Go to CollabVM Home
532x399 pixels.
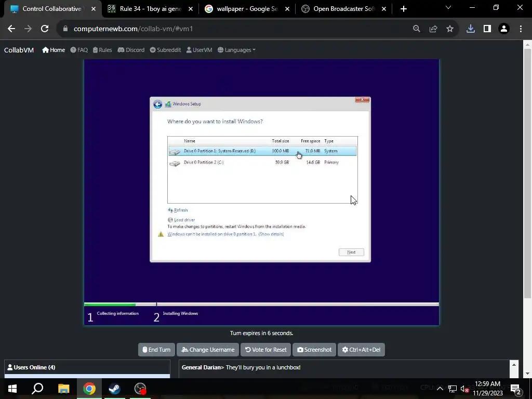point(54,50)
